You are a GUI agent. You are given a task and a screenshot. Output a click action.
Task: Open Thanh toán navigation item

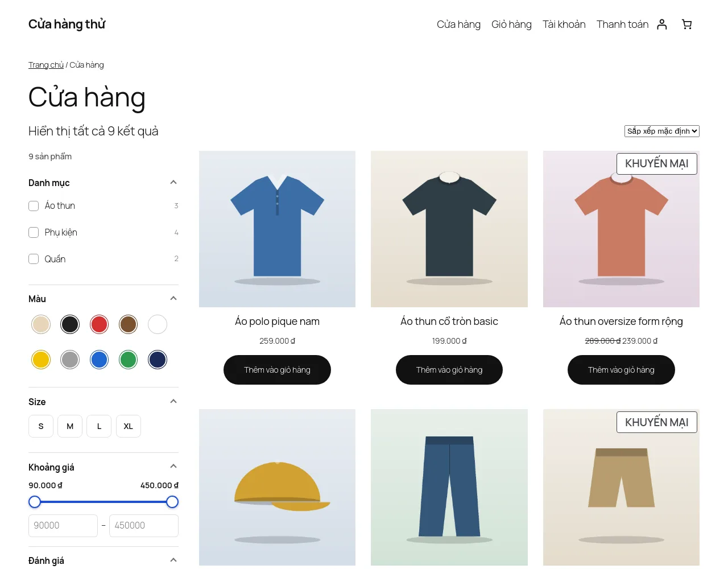tap(622, 24)
